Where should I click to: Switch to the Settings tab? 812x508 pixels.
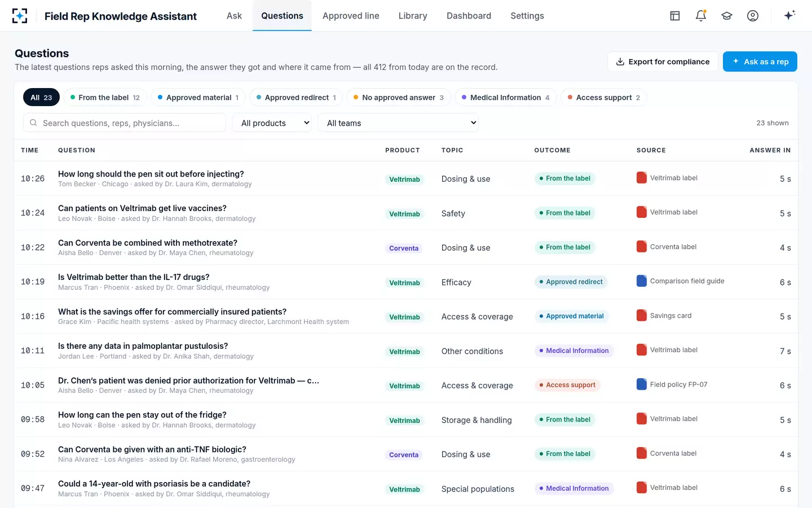(527, 16)
